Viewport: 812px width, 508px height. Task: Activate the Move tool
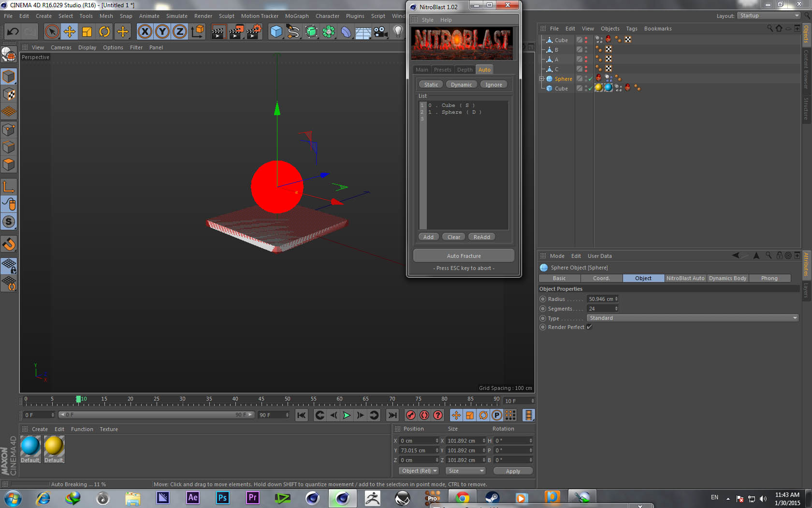[69, 32]
